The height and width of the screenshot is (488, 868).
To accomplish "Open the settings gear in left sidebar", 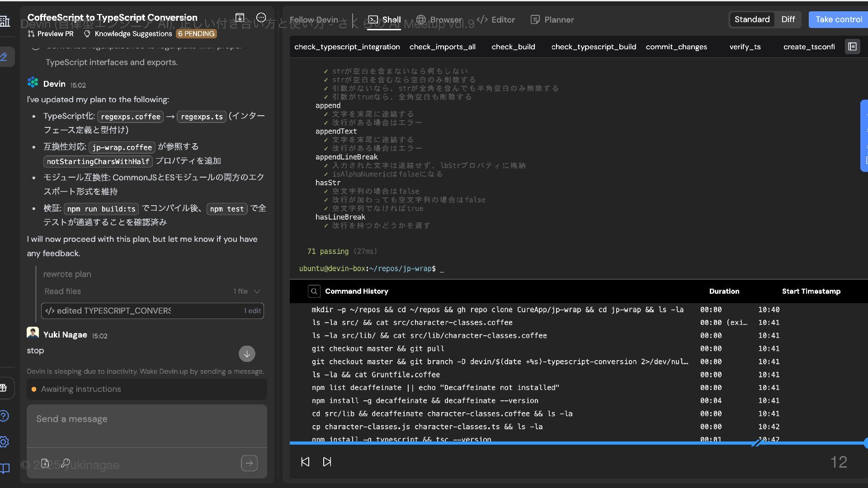I will [x=4, y=442].
